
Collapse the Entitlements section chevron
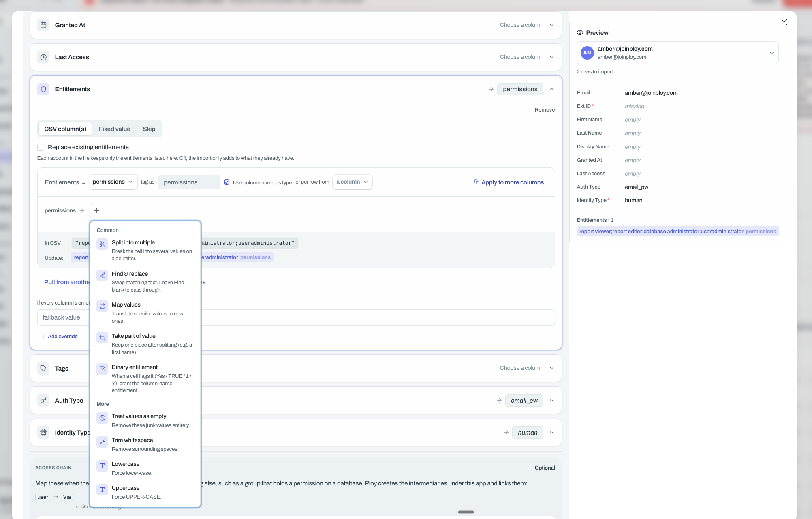551,89
